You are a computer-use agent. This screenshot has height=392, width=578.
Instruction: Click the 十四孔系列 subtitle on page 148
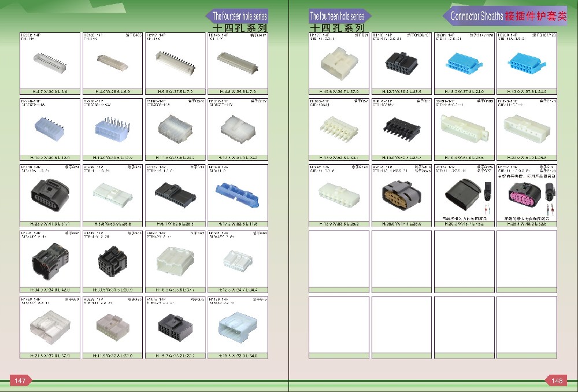337,28
